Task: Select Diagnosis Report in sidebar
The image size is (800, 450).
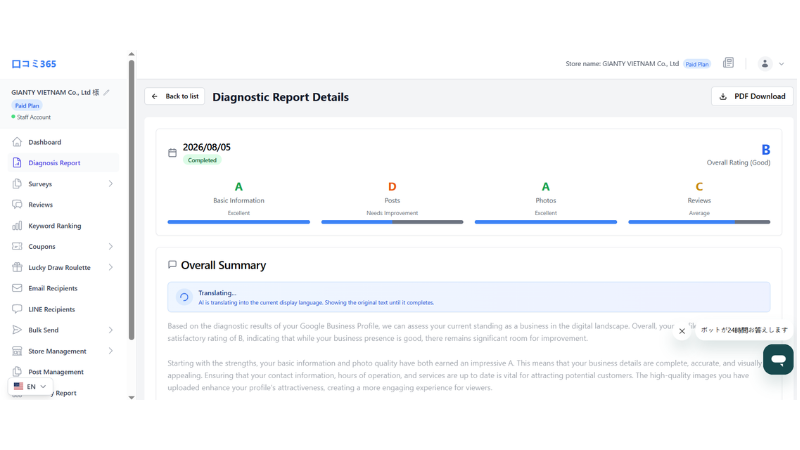Action: (x=64, y=163)
